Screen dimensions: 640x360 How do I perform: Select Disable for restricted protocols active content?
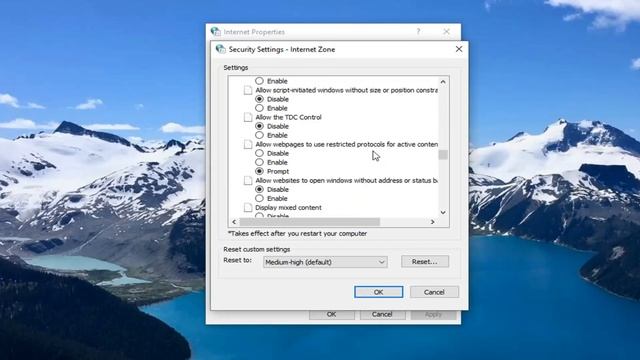pos(259,153)
